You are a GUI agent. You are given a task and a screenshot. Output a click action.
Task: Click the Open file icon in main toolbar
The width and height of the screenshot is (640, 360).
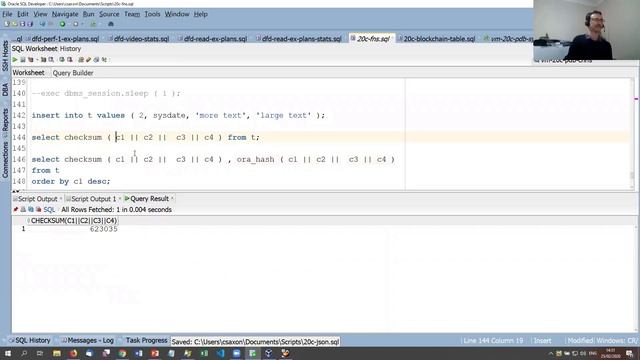[x=15, y=24]
